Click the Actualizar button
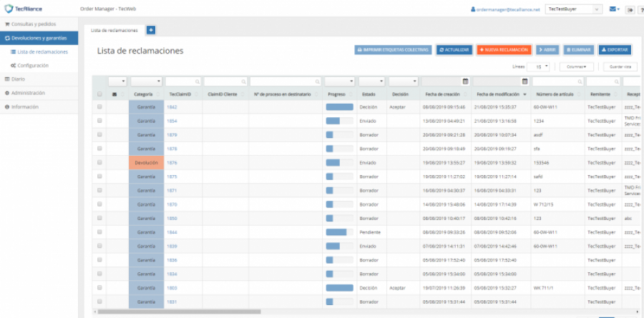The width and height of the screenshot is (644, 318). click(454, 49)
